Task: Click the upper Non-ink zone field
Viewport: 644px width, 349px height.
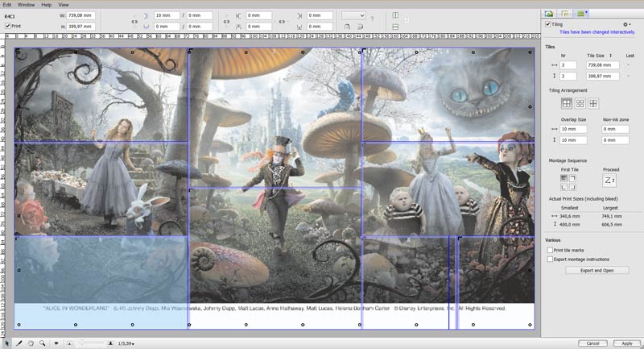Action: click(x=615, y=129)
